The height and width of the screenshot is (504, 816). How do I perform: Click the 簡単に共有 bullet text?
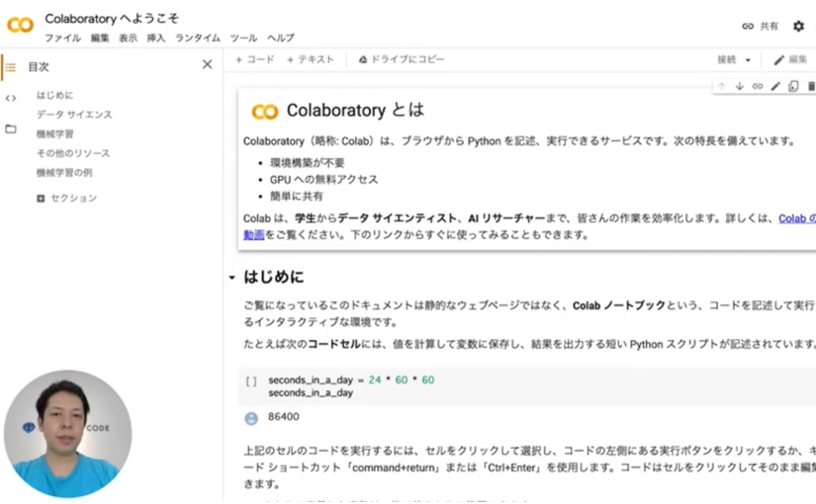click(x=296, y=196)
